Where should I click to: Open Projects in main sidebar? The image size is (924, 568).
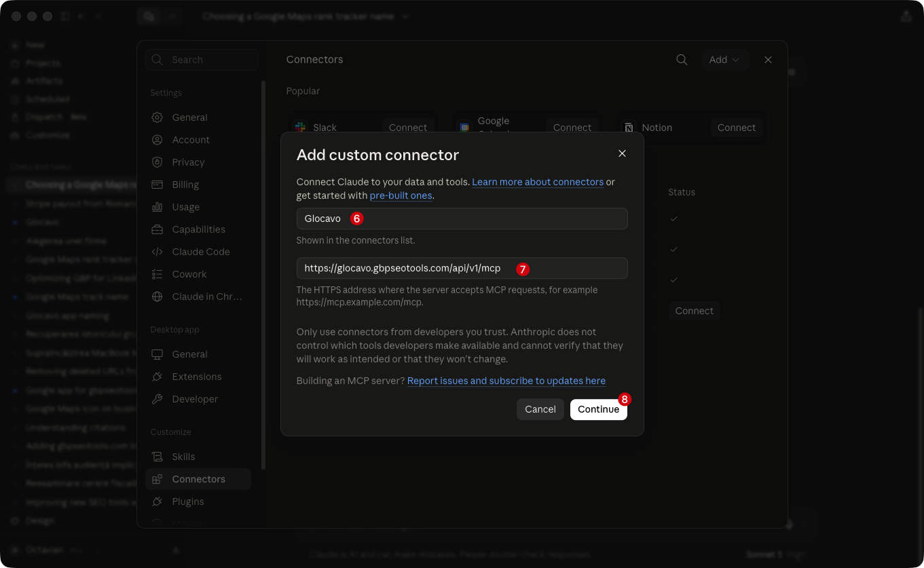[43, 63]
